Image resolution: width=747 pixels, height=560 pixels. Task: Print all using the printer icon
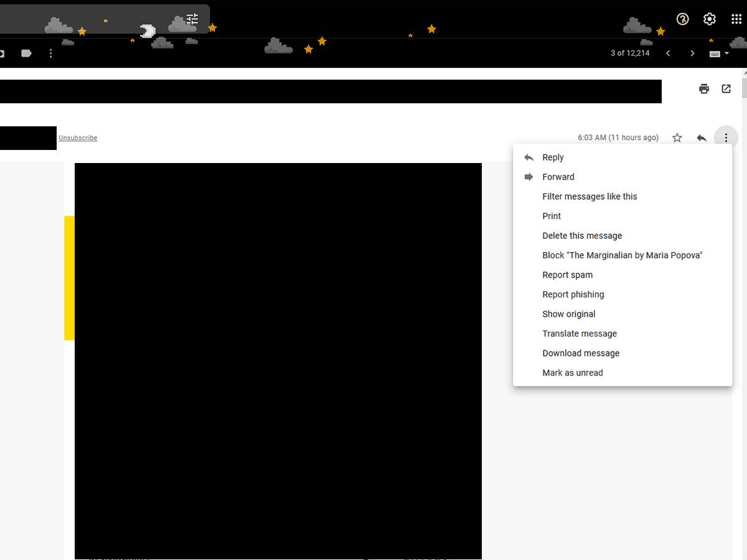[704, 89]
